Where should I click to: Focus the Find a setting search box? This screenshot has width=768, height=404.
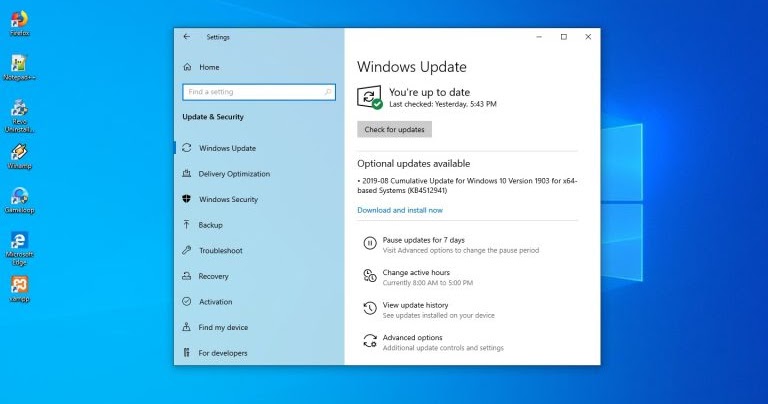pyautogui.click(x=259, y=92)
